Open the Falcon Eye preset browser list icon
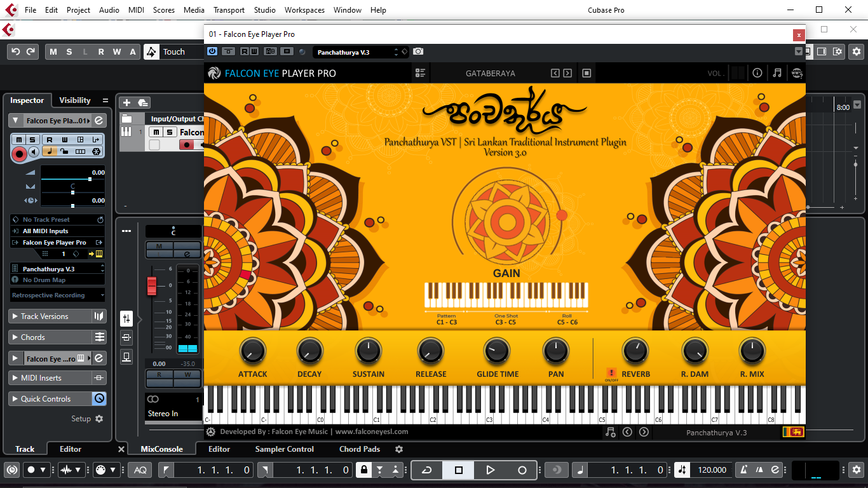The width and height of the screenshot is (868, 488). coord(420,73)
